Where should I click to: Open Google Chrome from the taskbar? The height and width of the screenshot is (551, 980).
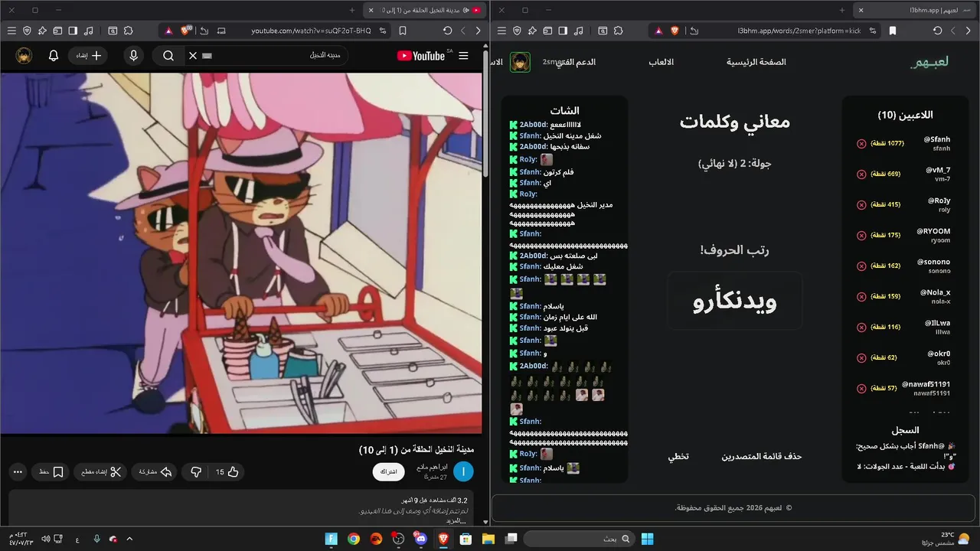tap(353, 539)
